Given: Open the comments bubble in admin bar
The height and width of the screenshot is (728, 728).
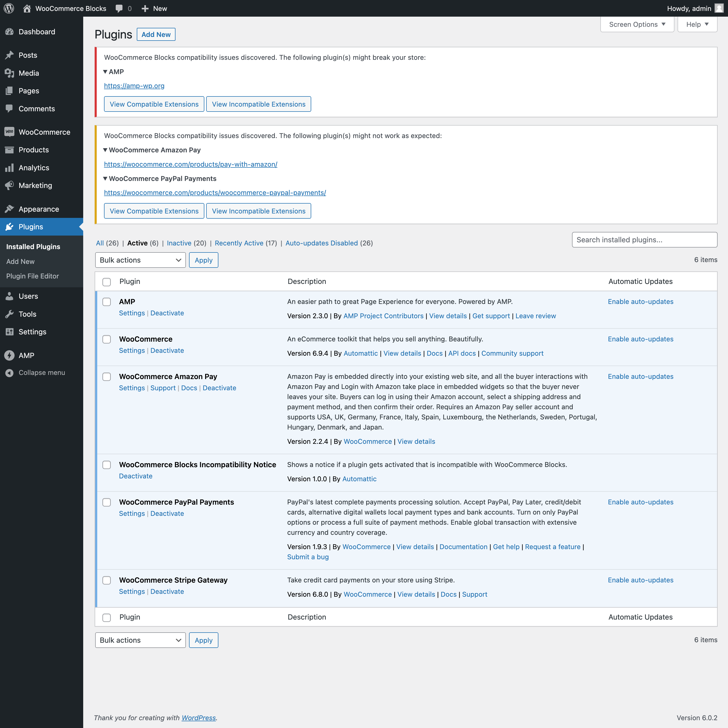Looking at the screenshot, I should (x=119, y=8).
